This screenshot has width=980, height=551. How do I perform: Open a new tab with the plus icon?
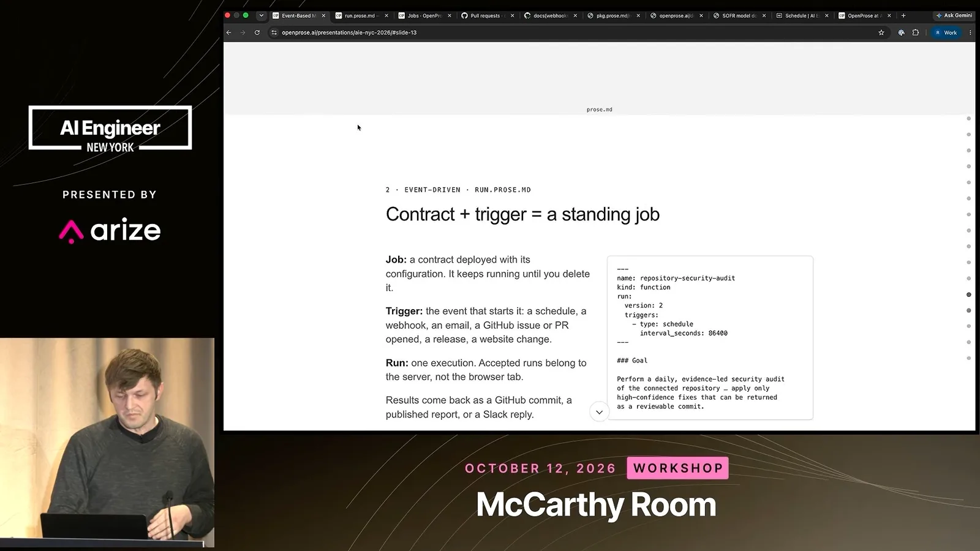[x=903, y=15]
